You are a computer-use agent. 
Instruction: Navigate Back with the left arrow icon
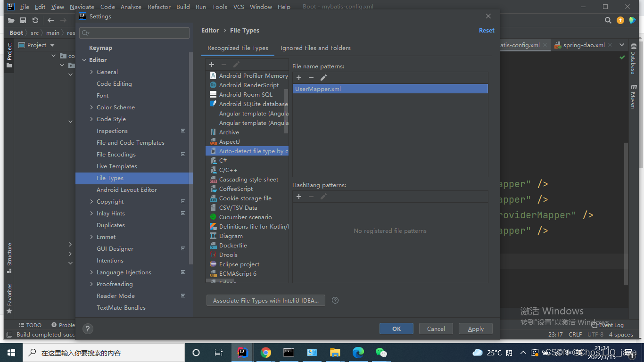coord(51,20)
